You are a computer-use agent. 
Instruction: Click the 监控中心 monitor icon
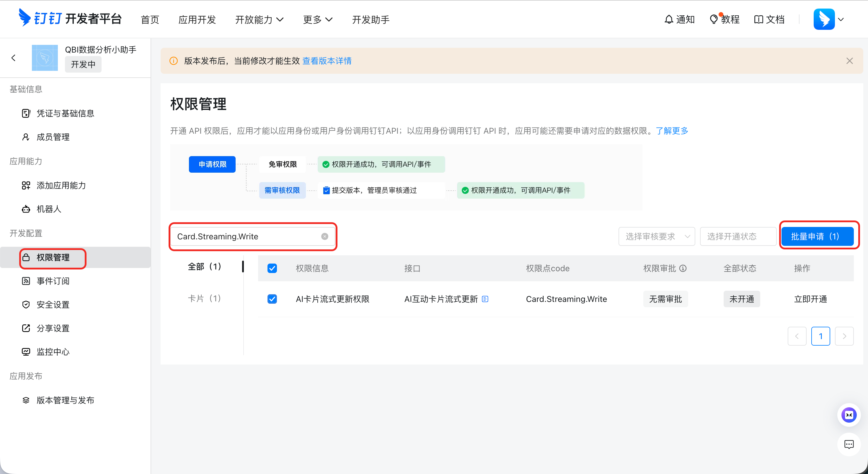[x=26, y=352]
